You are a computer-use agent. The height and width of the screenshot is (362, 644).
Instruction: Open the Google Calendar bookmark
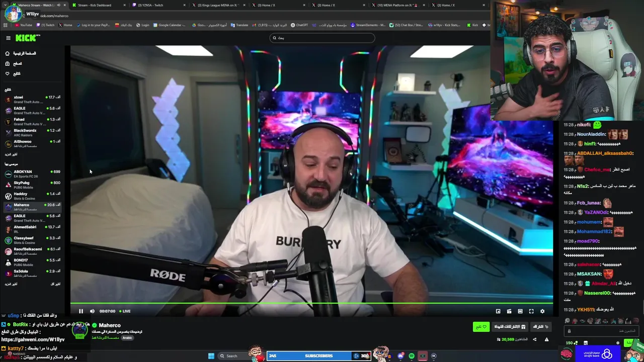[x=170, y=25]
